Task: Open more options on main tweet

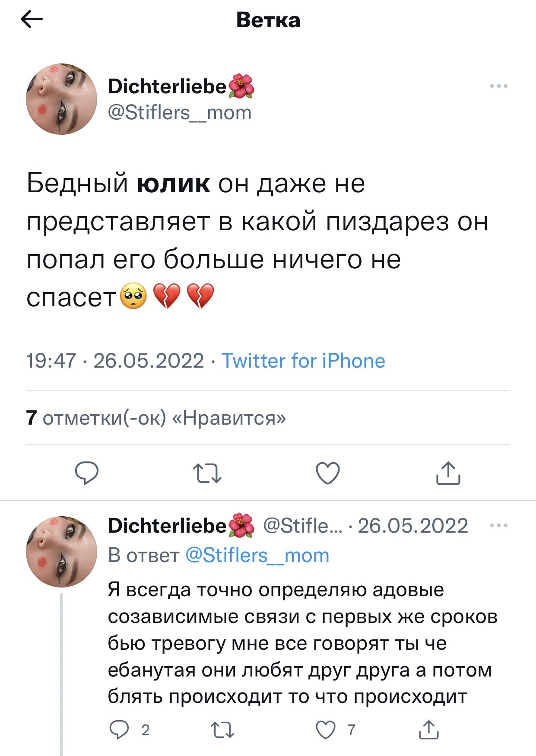Action: (499, 86)
